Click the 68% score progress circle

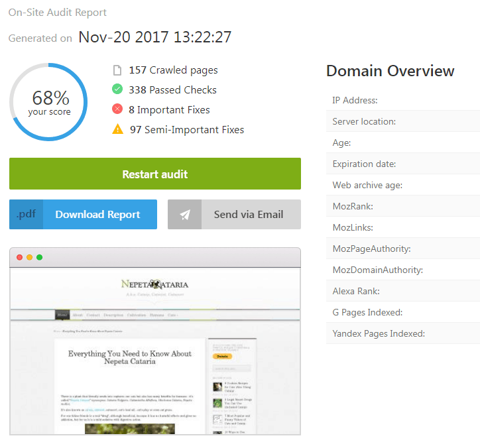(49, 102)
